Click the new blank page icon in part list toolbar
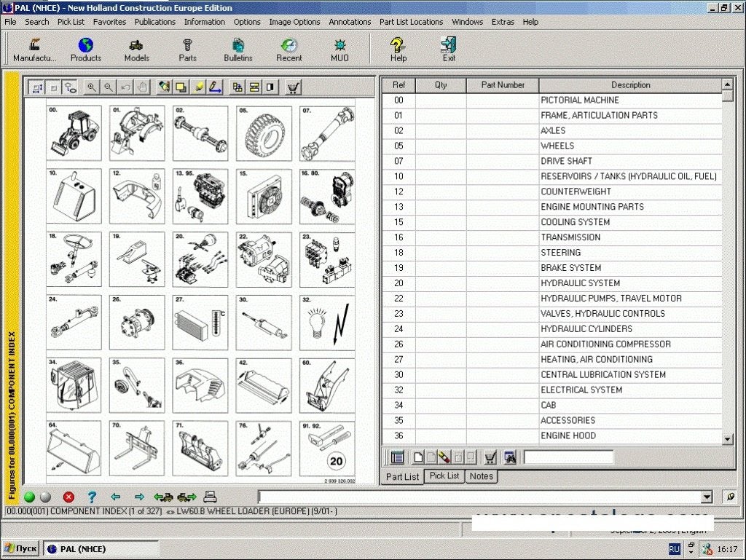This screenshot has height=560, width=746. pyautogui.click(x=418, y=457)
